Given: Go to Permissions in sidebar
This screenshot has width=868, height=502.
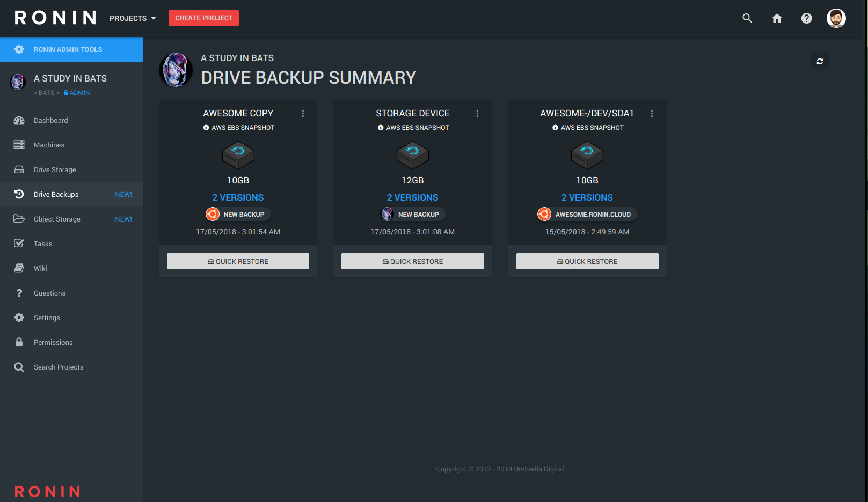Looking at the screenshot, I should coord(71,342).
